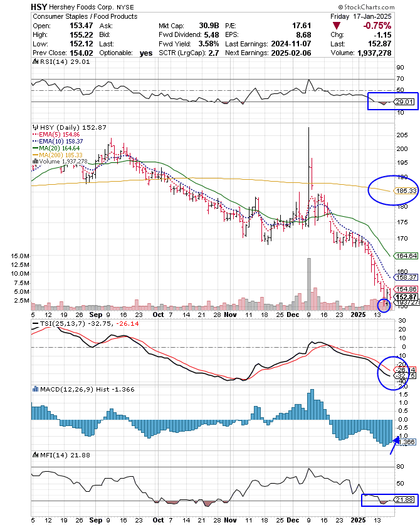Click the Chg value -1.15
This screenshot has height=525, width=420.
click(382, 35)
